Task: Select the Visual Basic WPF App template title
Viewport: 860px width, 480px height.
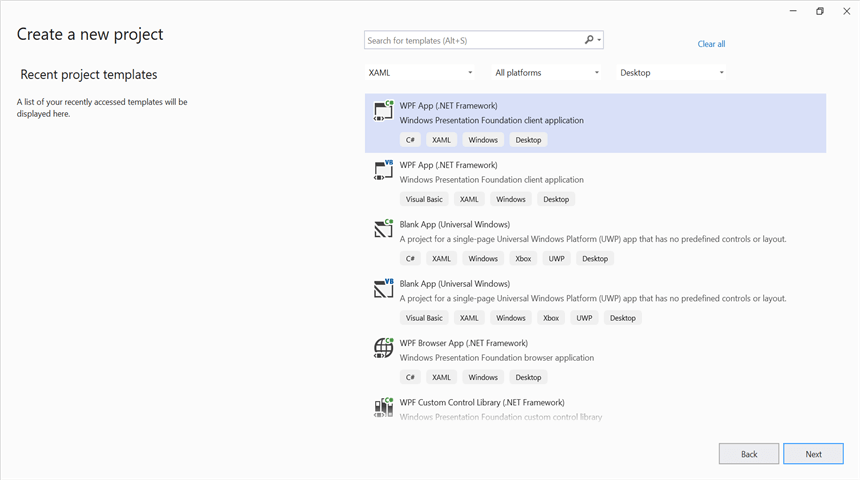Action: 448,165
